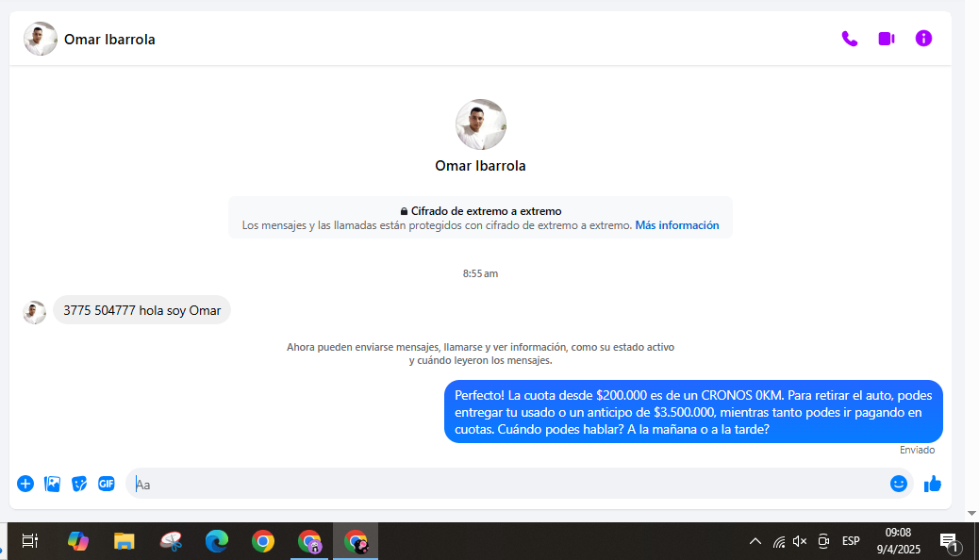Click the scrollbar down arrow
This screenshot has height=560, width=979.
(x=971, y=513)
